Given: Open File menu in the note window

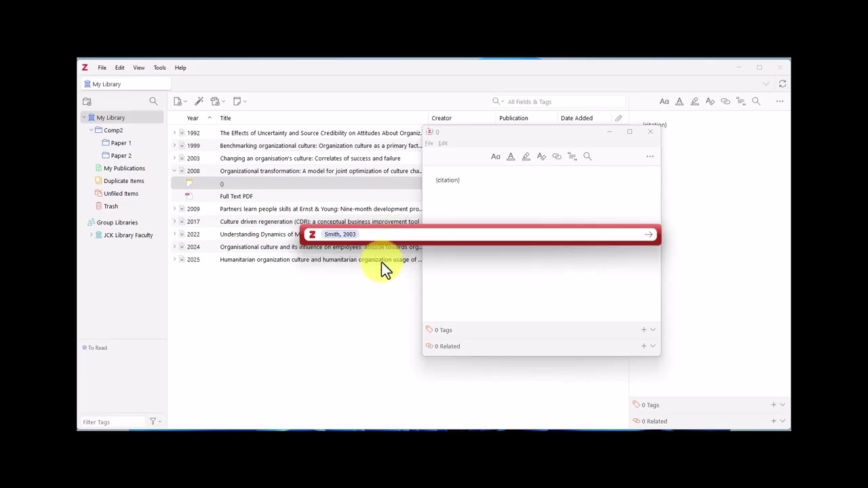Looking at the screenshot, I should [x=429, y=144].
